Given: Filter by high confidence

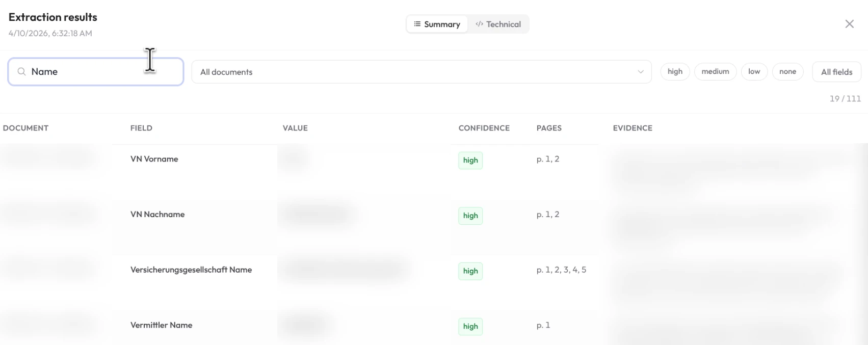Looking at the screenshot, I should [x=675, y=71].
